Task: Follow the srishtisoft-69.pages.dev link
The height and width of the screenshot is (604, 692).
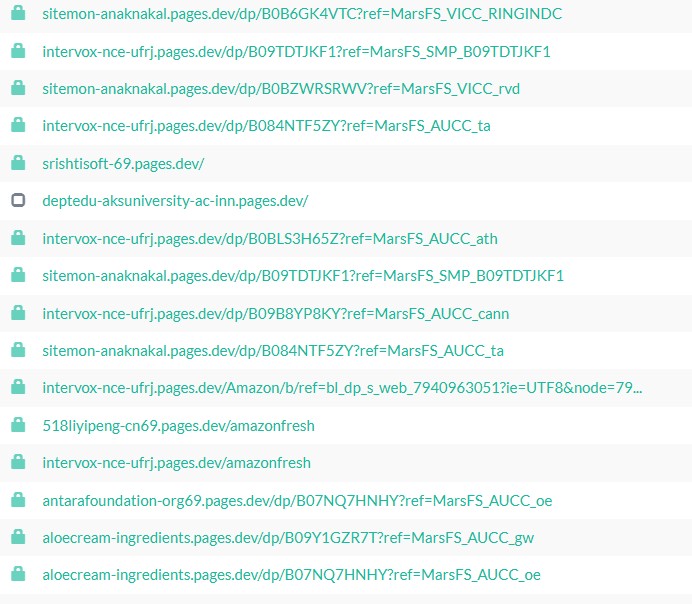Action: (123, 163)
